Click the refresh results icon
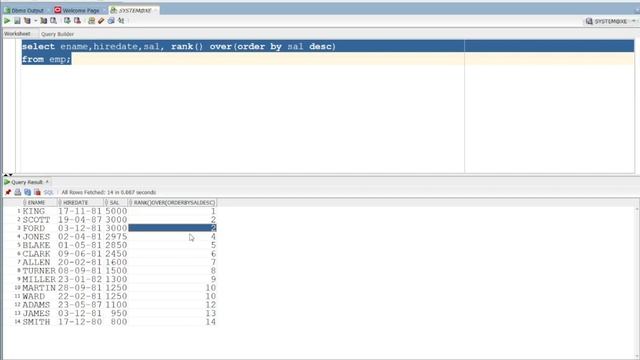The width and height of the screenshot is (640, 360). (x=27, y=192)
